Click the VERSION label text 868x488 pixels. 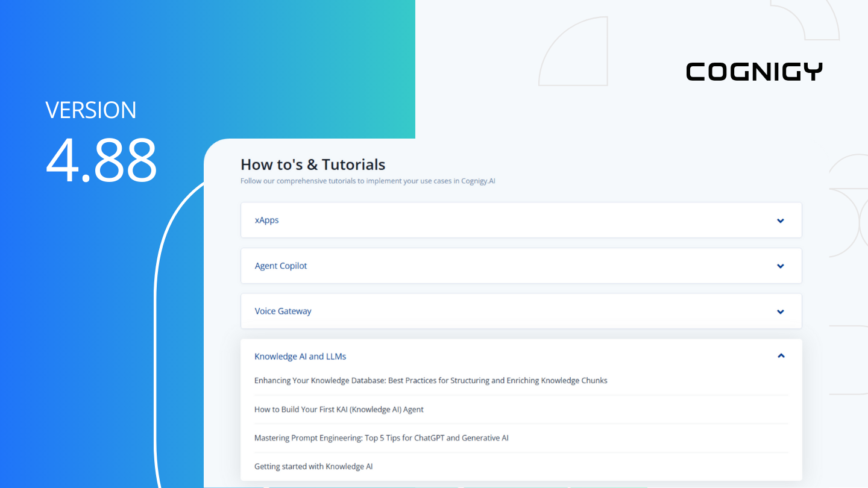[x=91, y=110]
